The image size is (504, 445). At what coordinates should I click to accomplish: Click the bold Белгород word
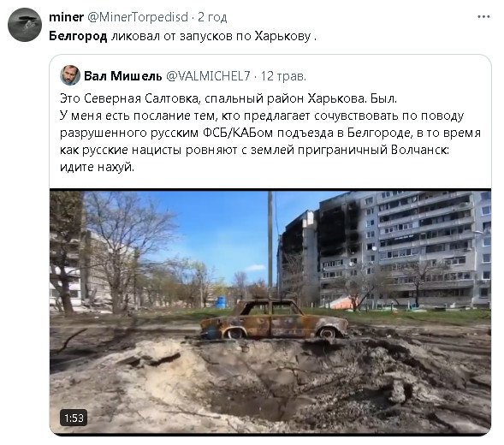pyautogui.click(x=78, y=36)
